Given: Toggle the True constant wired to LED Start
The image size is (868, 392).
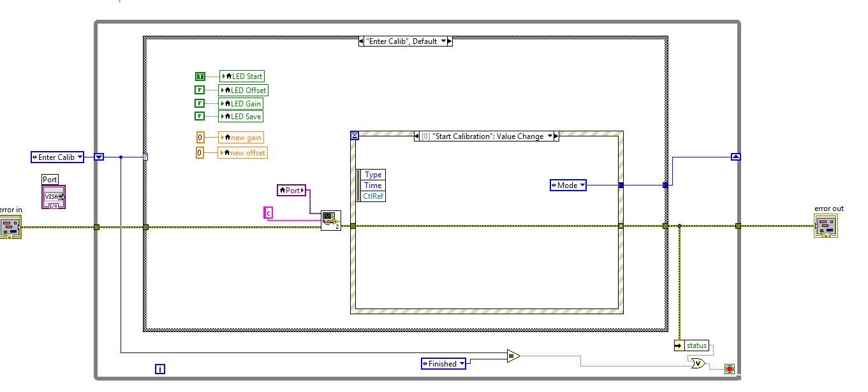Looking at the screenshot, I should [200, 76].
